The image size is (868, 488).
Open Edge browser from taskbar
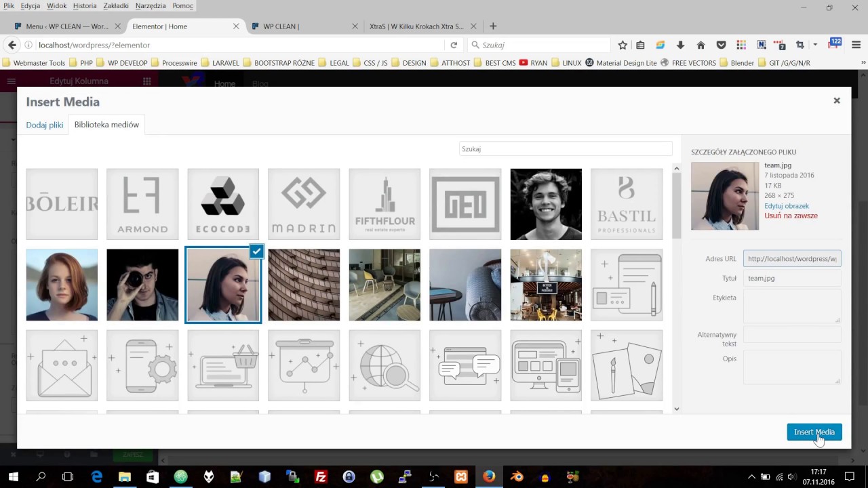97,476
